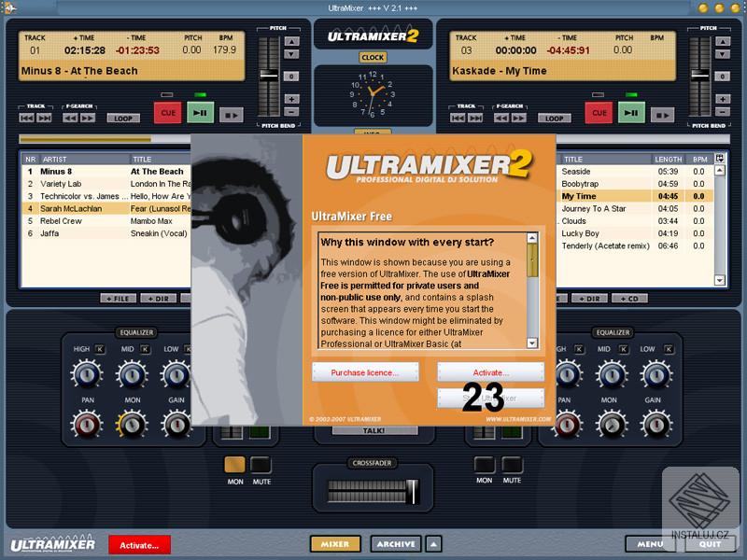Click Activate in the splash dialog

coord(491,372)
